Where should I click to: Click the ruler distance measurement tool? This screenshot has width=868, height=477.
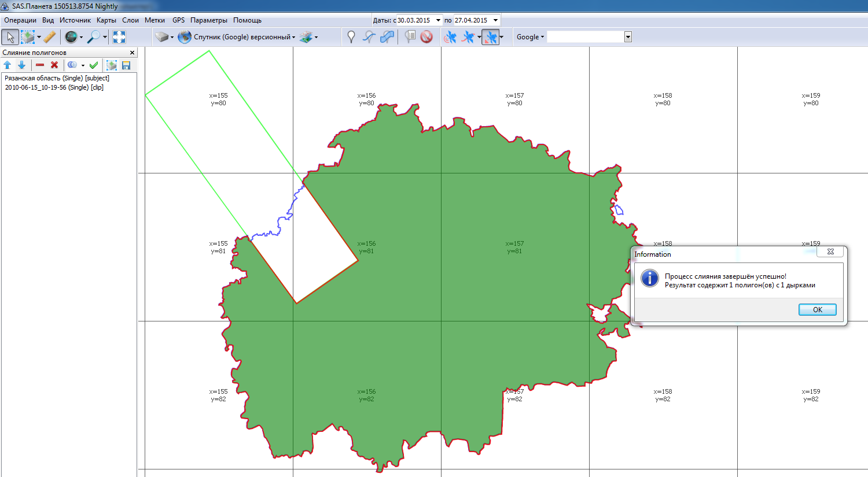(50, 37)
